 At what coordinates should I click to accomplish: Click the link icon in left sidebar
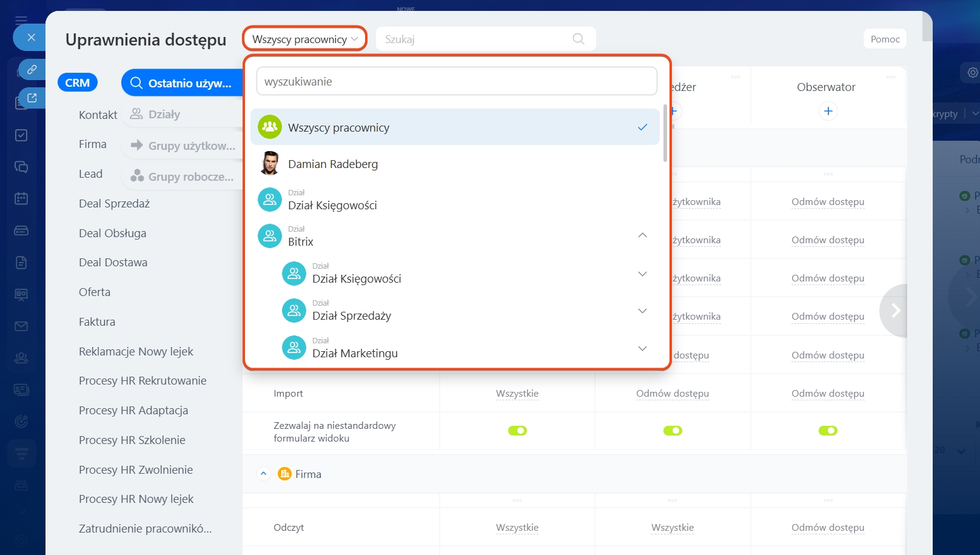[x=32, y=70]
